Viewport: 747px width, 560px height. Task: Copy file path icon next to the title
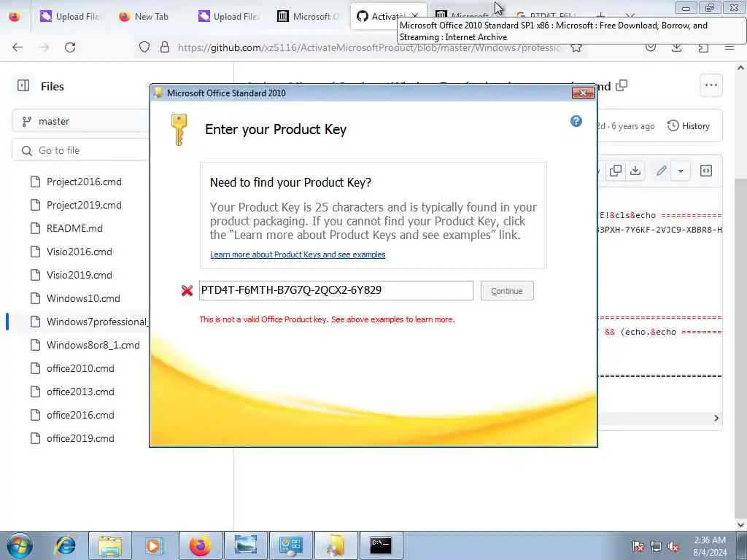pos(622,86)
